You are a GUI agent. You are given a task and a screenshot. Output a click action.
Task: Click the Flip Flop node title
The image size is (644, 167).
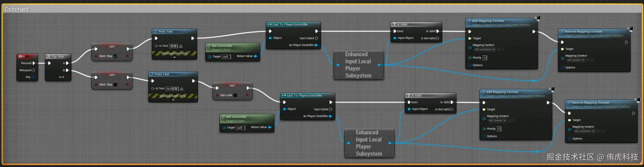(x=58, y=57)
